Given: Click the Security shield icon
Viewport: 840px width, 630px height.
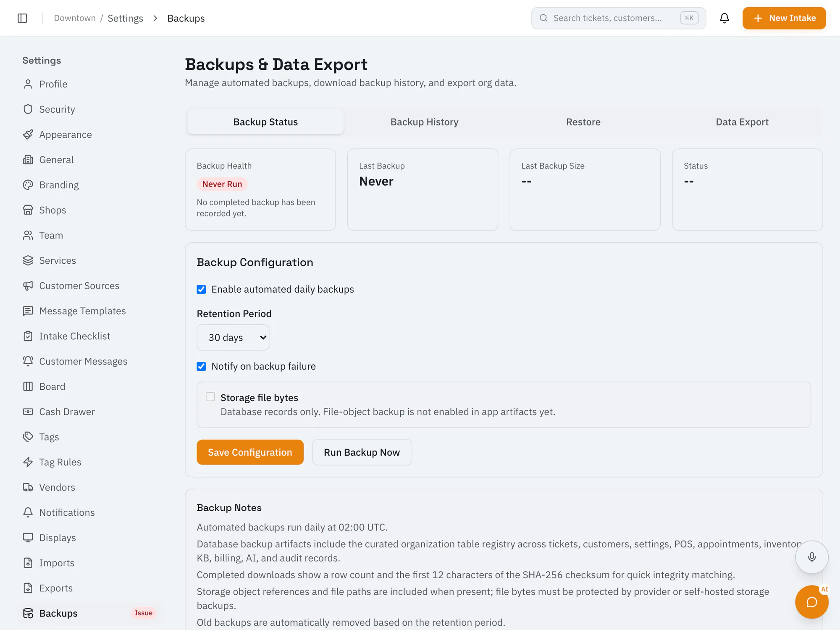Looking at the screenshot, I should 28,109.
